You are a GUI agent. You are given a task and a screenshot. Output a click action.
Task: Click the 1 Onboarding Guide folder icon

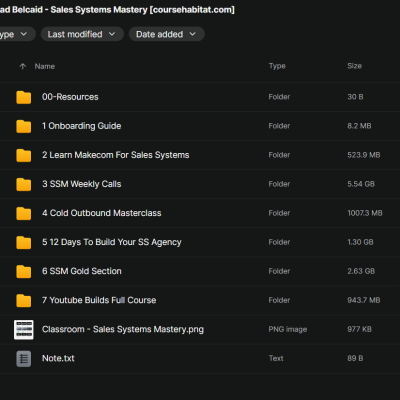pyautogui.click(x=24, y=126)
